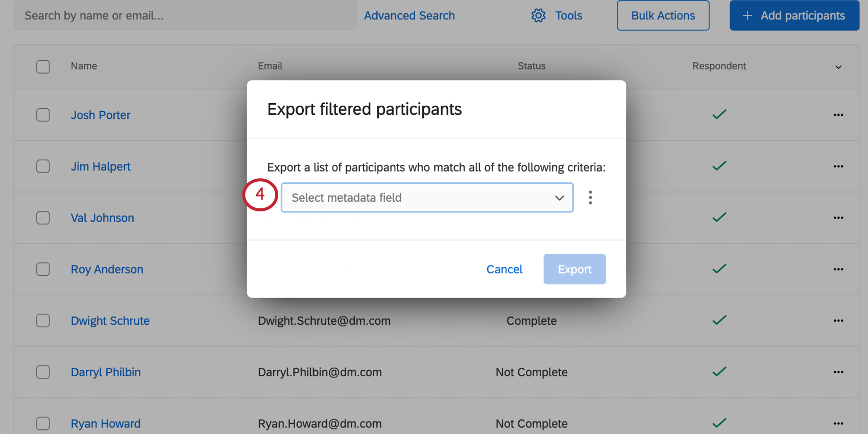
Task: Click the green checkmark on Jim Halpert's row
Action: click(719, 166)
